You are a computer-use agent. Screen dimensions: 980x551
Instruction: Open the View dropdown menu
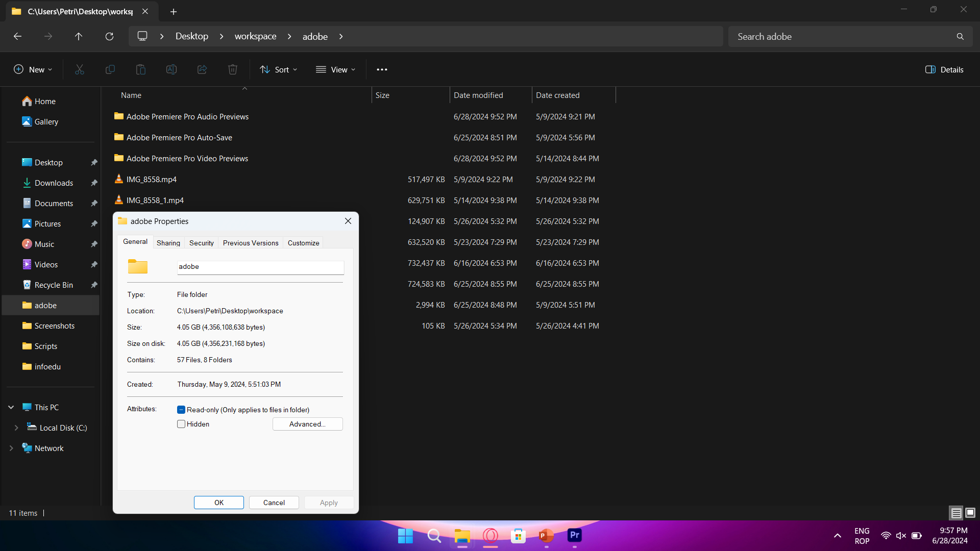(x=336, y=69)
